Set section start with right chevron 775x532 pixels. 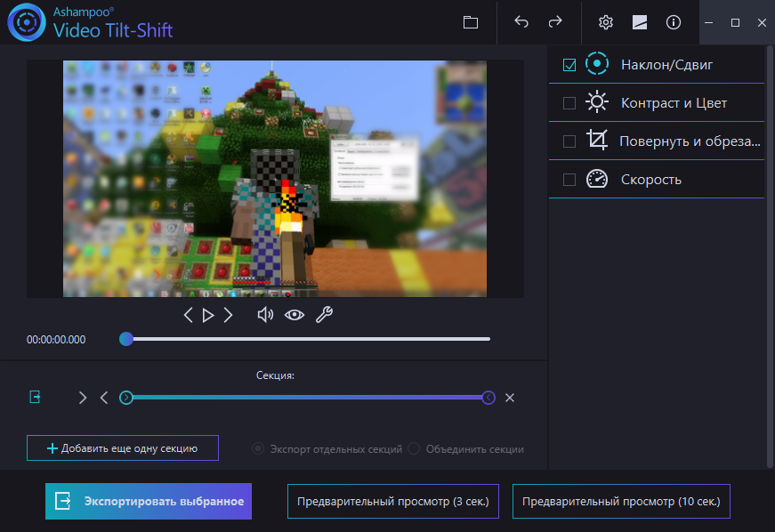coord(83,398)
